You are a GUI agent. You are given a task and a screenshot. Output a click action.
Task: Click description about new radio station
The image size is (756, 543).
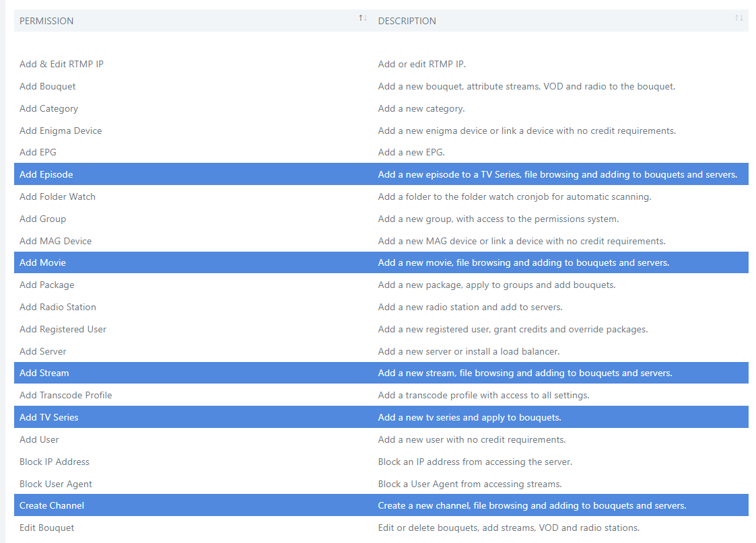[470, 307]
